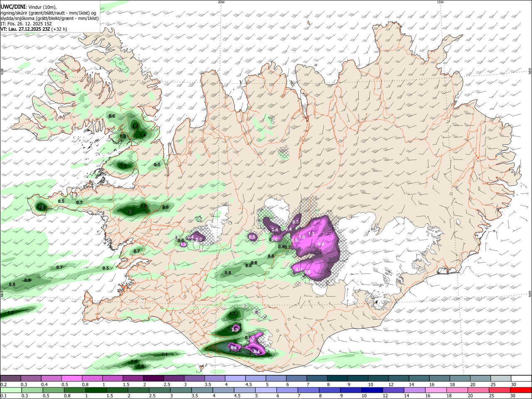Click the lightest green swatch starting the lower scale
The height and width of the screenshot is (399, 532).
point(11,390)
